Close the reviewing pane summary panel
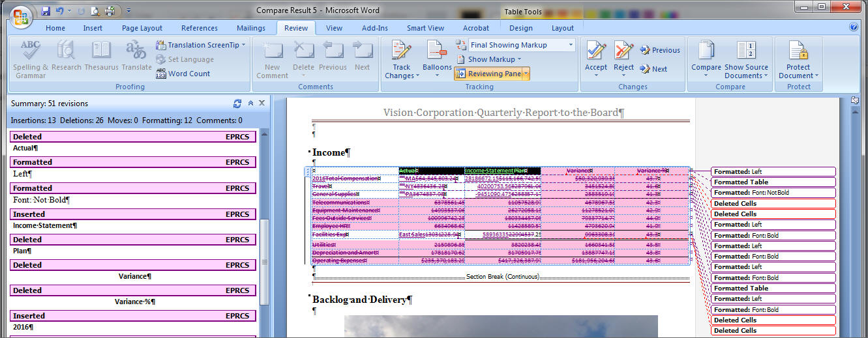Image resolution: width=868 pixels, height=338 pixels. 262,104
